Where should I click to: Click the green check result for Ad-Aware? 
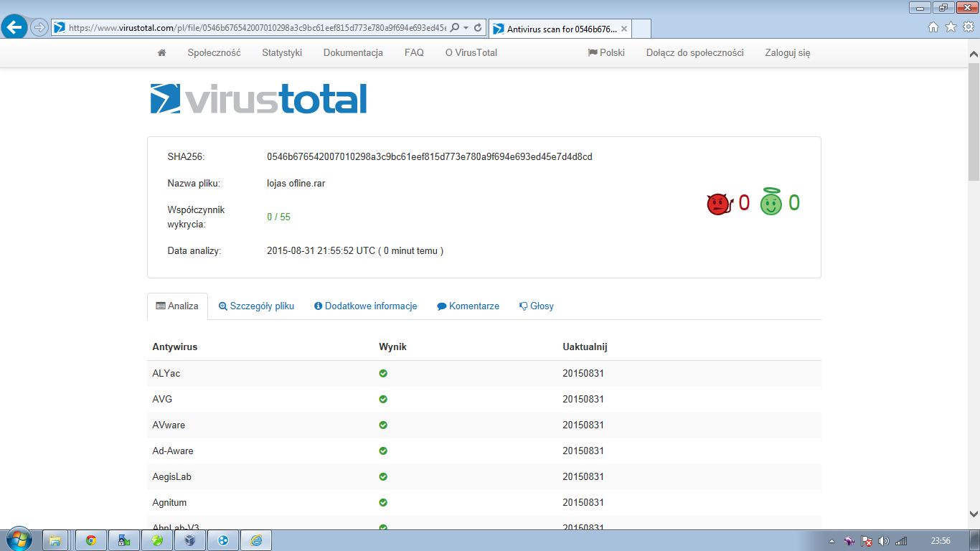tap(383, 451)
